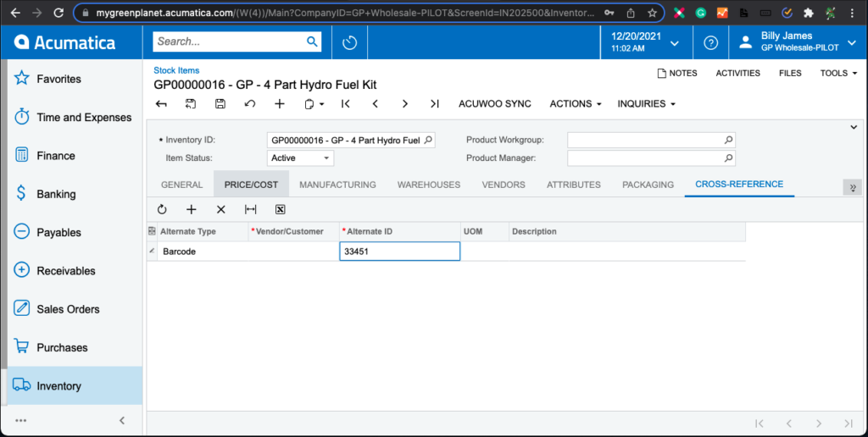This screenshot has height=437, width=868.
Task: Cancel changes with the undo icon
Action: tap(250, 103)
